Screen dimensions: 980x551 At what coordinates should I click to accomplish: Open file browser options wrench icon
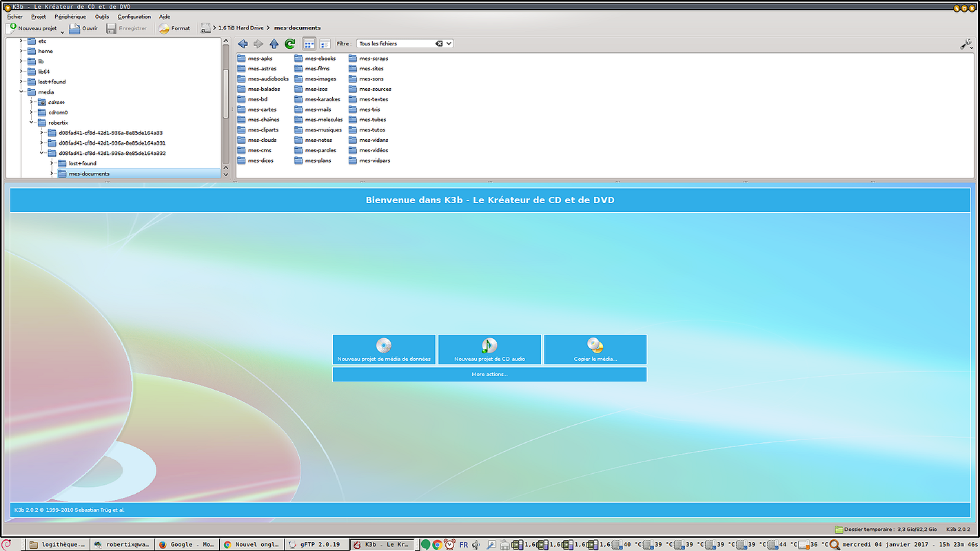966,44
